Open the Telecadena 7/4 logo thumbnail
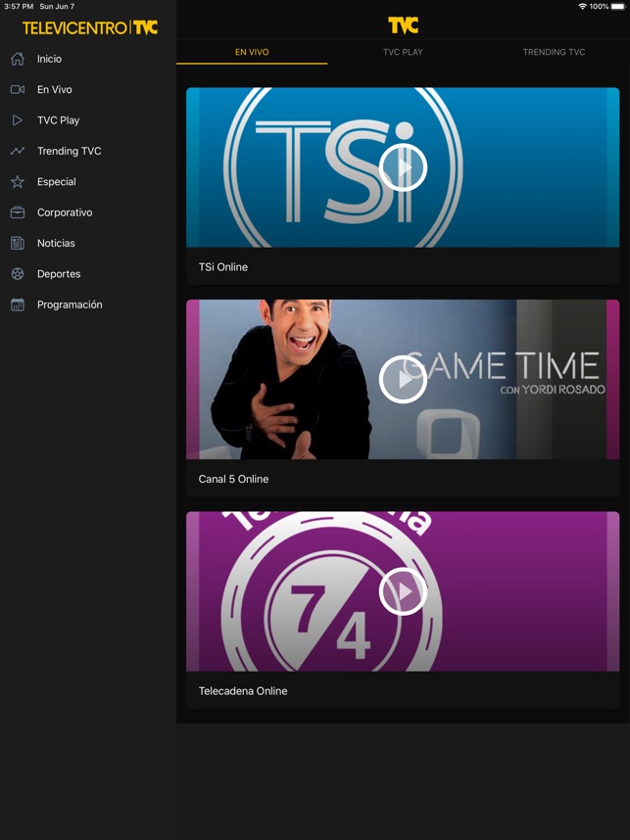This screenshot has width=630, height=840. pos(404,591)
